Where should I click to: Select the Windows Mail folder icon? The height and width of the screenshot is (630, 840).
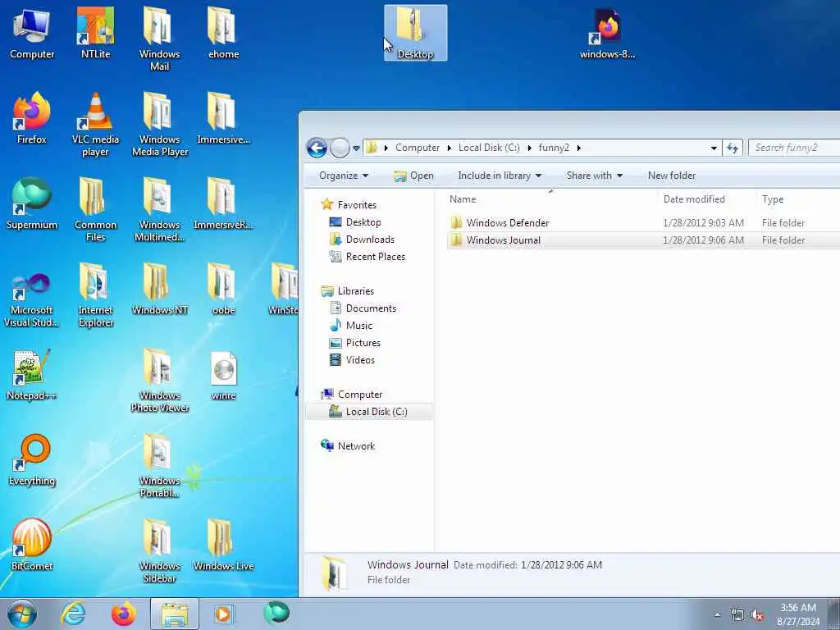pos(160,39)
